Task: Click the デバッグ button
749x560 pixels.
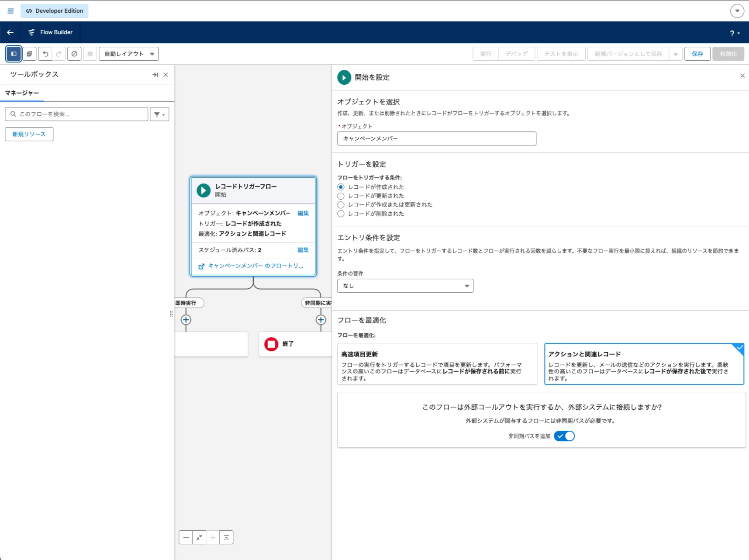Action: coord(517,54)
